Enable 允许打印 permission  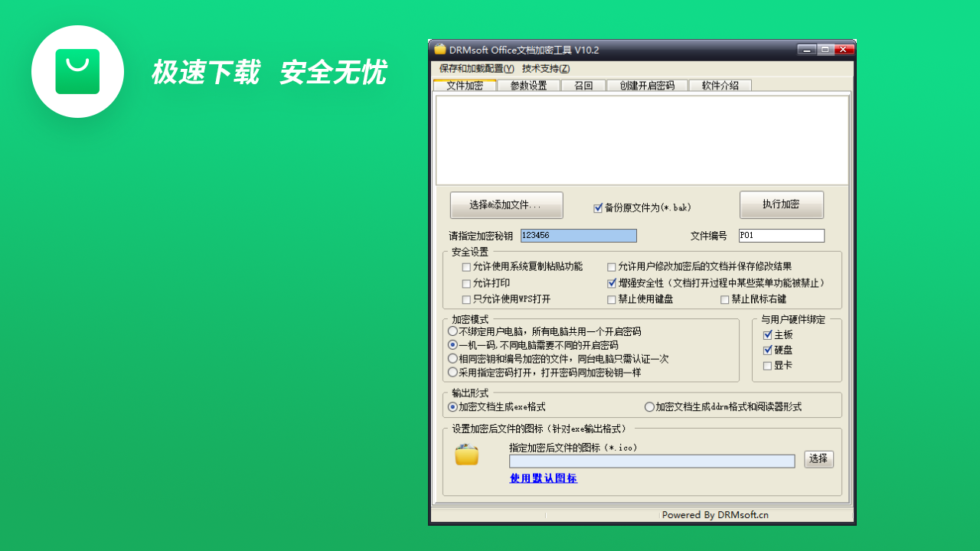point(465,284)
